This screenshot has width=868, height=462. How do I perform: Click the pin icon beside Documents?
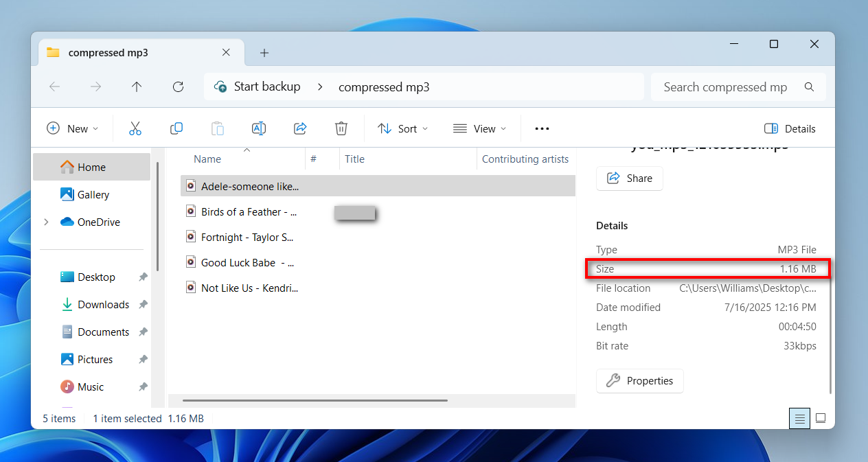pyautogui.click(x=143, y=332)
